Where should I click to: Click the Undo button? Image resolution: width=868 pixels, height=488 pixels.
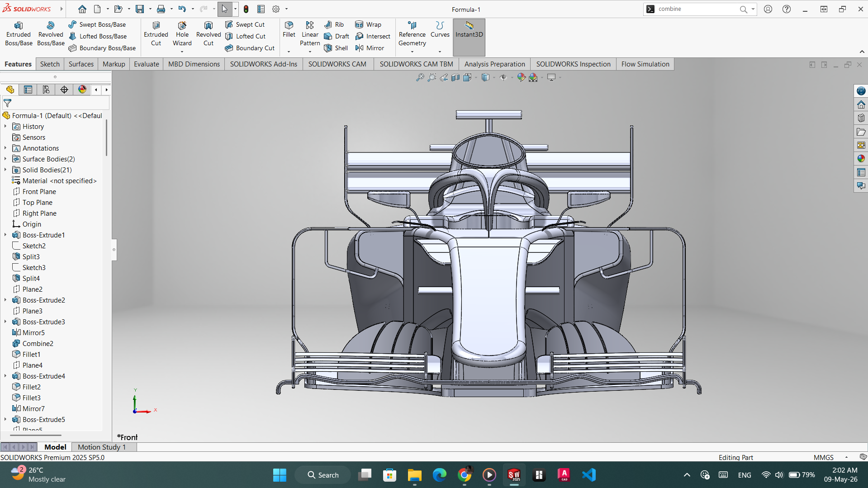pos(182,9)
